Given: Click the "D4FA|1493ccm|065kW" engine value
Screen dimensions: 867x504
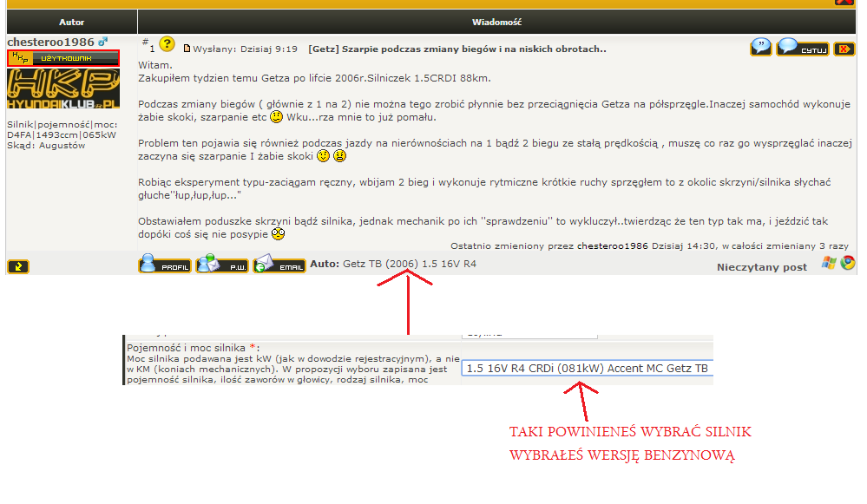Looking at the screenshot, I should point(62,134).
